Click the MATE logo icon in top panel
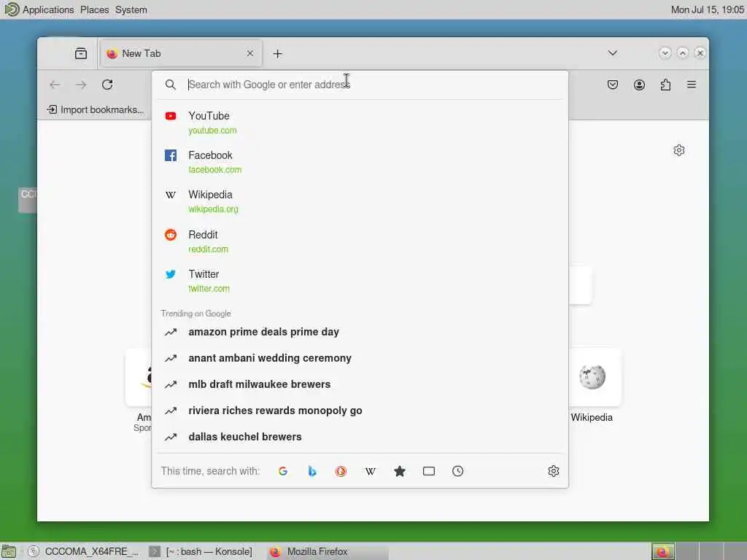 point(12,9)
